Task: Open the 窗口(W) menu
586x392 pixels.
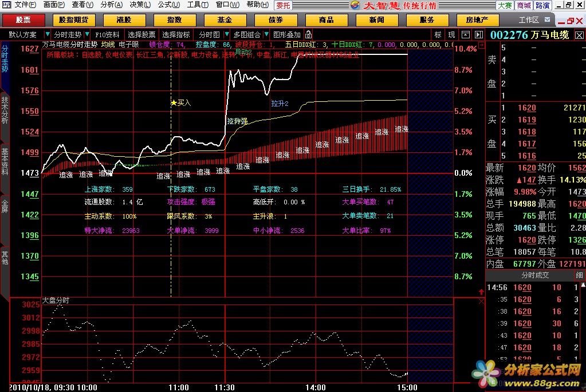Action: pyautogui.click(x=227, y=5)
